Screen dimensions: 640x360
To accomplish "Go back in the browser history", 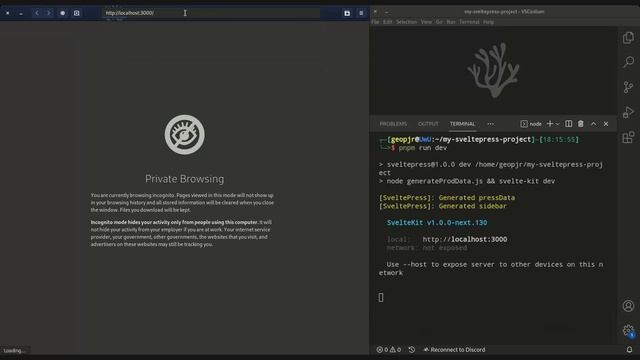I will (x=37, y=13).
